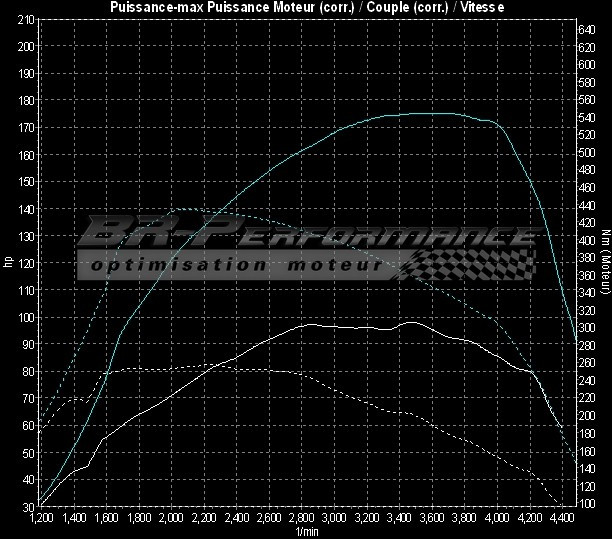The width and height of the screenshot is (612, 539).
Task: Click the 30 hp bottom left axis value
Action: tap(28, 507)
